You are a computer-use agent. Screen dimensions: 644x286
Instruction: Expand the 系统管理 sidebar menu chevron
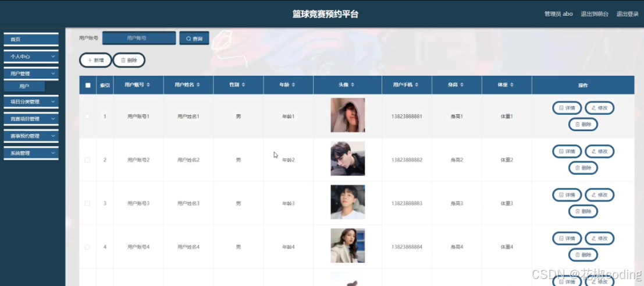click(53, 153)
